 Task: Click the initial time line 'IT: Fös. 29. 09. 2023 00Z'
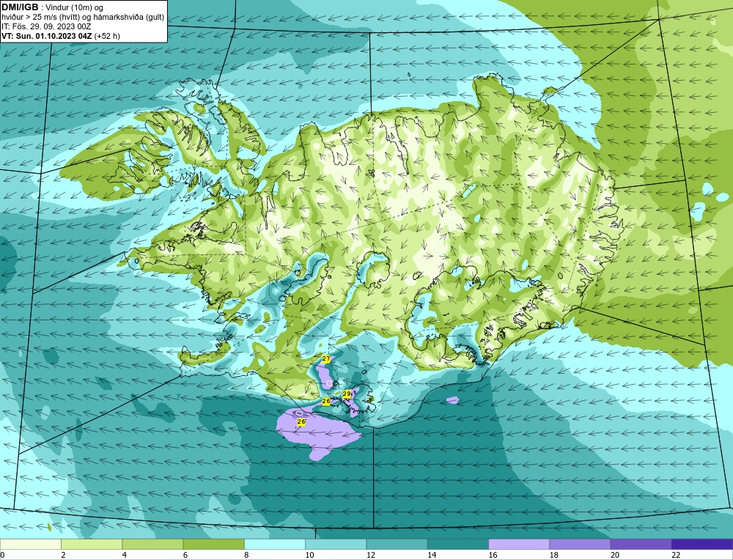(x=47, y=26)
